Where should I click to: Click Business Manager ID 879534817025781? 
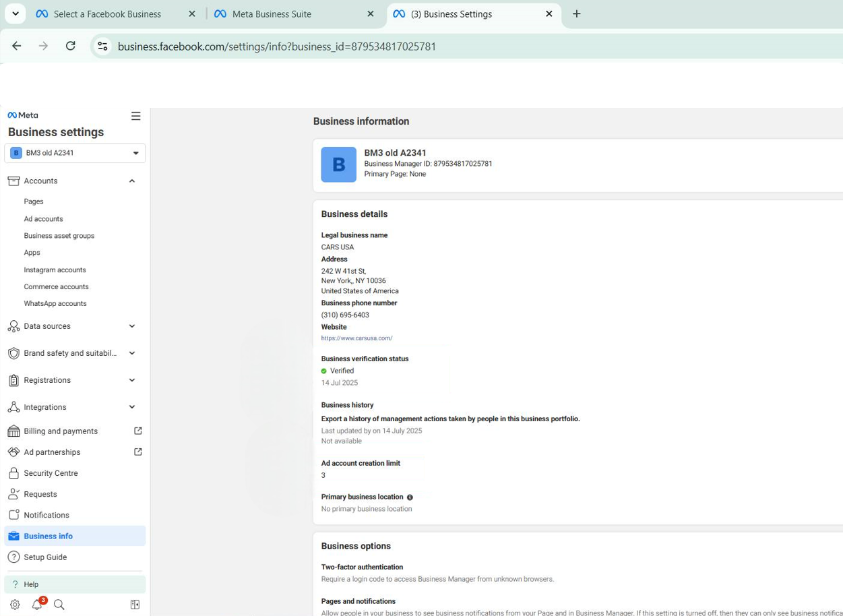click(x=428, y=164)
